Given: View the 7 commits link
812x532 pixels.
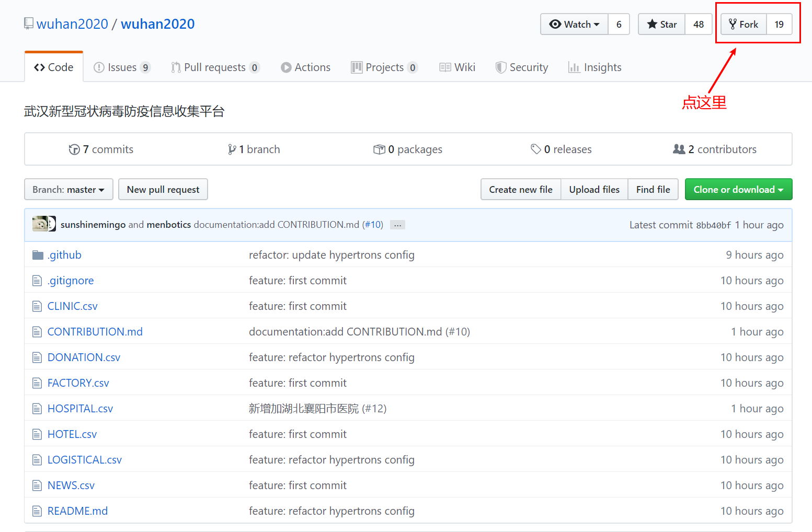Looking at the screenshot, I should coord(101,149).
